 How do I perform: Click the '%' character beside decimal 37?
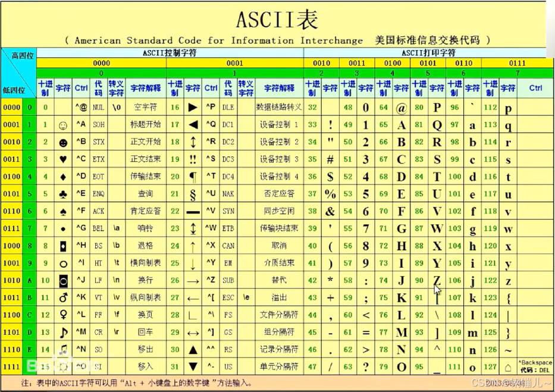(330, 194)
